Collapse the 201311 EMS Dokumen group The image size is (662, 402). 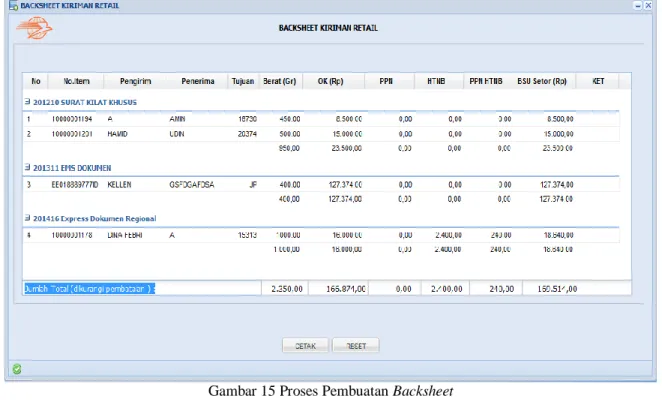27,168
